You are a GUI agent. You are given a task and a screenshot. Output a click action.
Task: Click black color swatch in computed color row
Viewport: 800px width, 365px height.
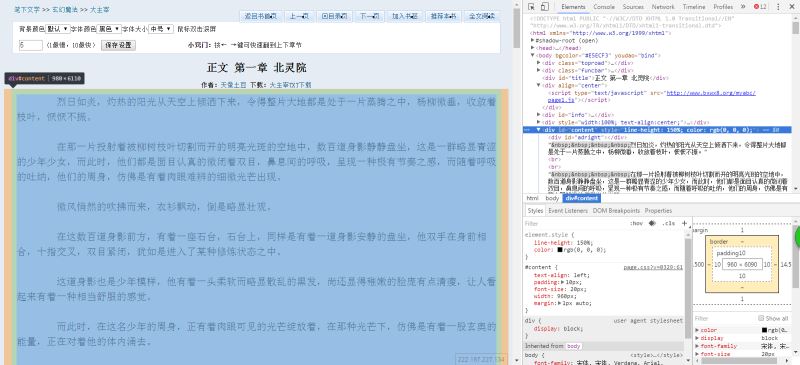764,330
